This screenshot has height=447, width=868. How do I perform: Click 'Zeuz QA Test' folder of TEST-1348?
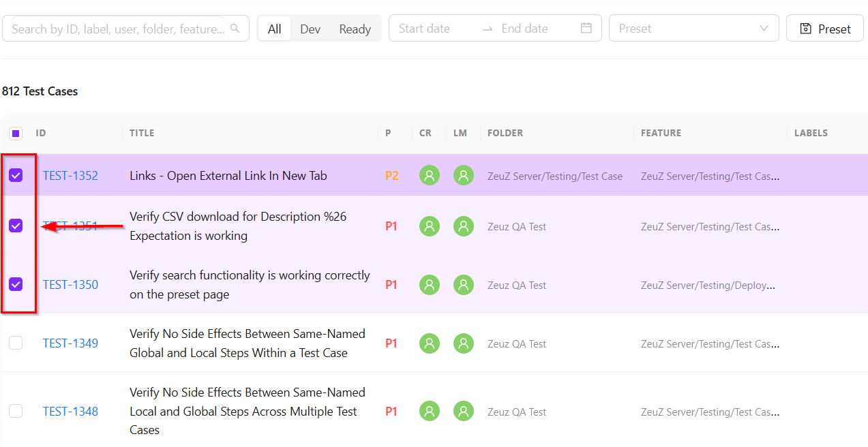(x=517, y=412)
